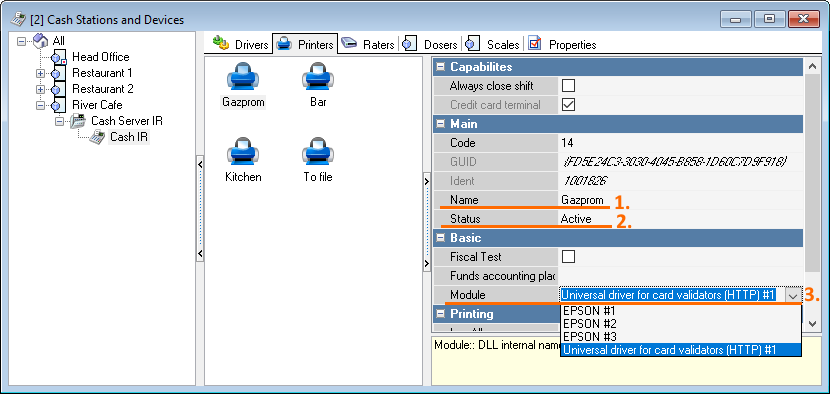Image resolution: width=830 pixels, height=394 pixels.
Task: Click the properties splitter lower arrow
Action: click(x=427, y=263)
